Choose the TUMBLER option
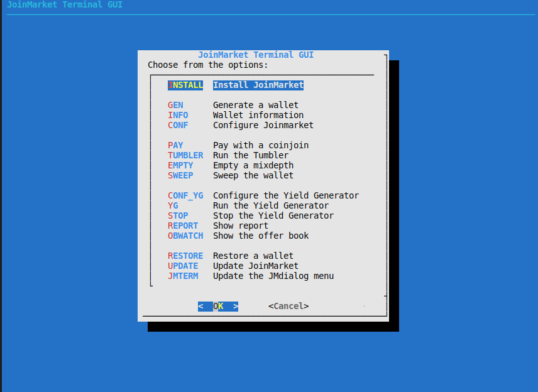The height and width of the screenshot is (392, 538). 185,155
